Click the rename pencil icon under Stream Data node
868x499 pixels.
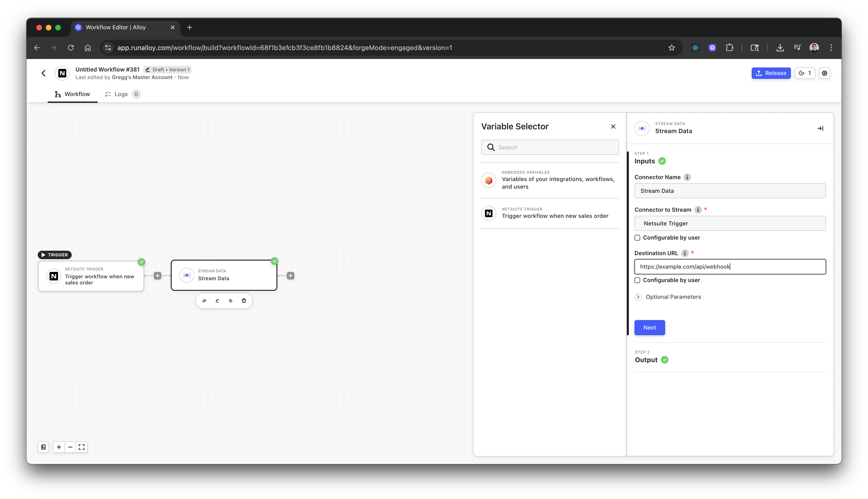point(217,300)
